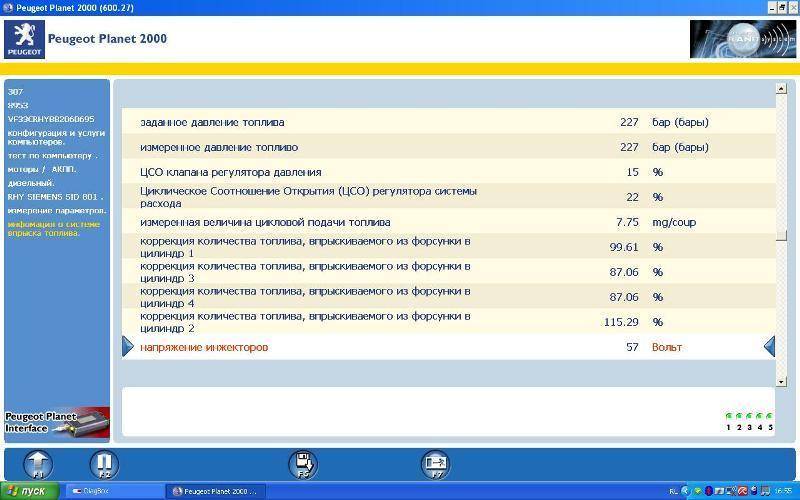Click the F5 save to disk icon
Image resolution: width=800 pixels, height=500 pixels.
click(x=303, y=464)
